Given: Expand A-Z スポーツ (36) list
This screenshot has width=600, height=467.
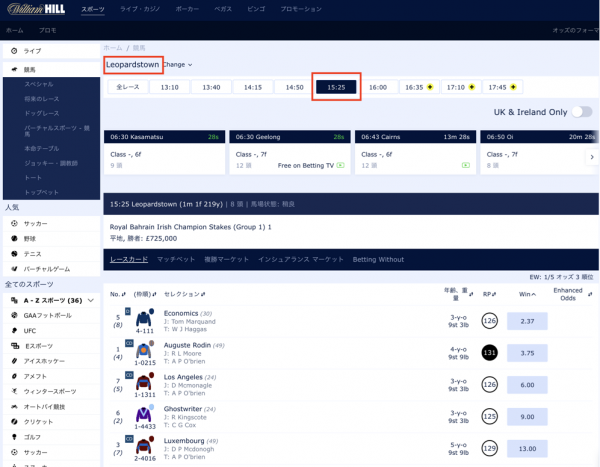Looking at the screenshot, I should [91, 300].
